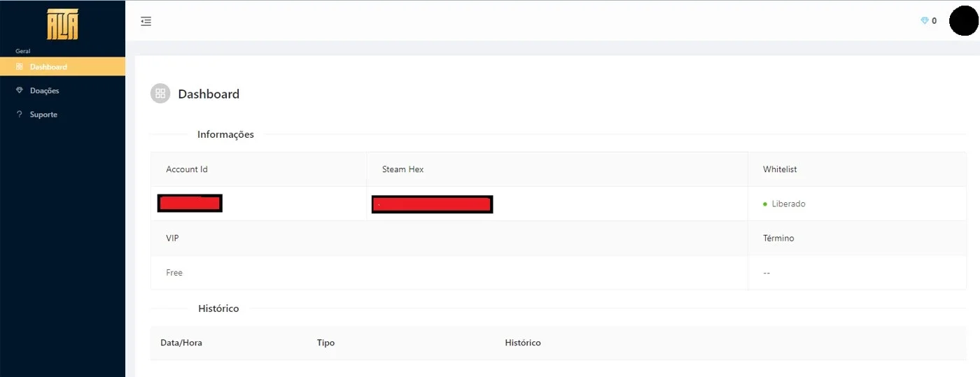The image size is (980, 377).
Task: Click the redacted Steam Hex value cell
Action: 432,204
